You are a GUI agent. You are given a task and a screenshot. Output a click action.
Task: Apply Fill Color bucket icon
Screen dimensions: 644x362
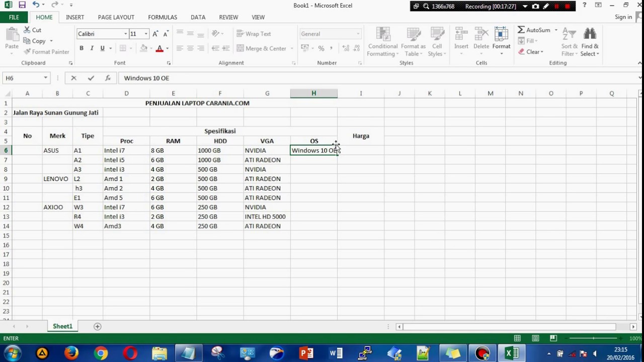click(144, 48)
